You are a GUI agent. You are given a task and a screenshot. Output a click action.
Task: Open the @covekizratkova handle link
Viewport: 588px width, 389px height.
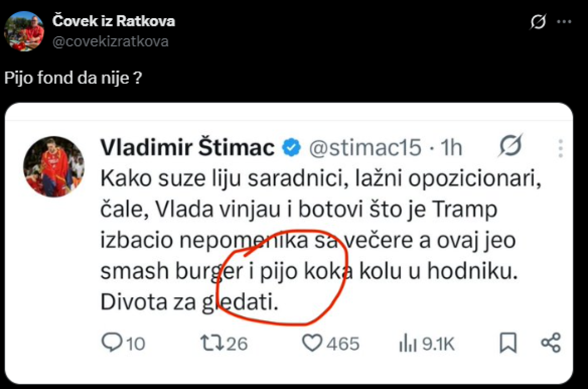(110, 41)
